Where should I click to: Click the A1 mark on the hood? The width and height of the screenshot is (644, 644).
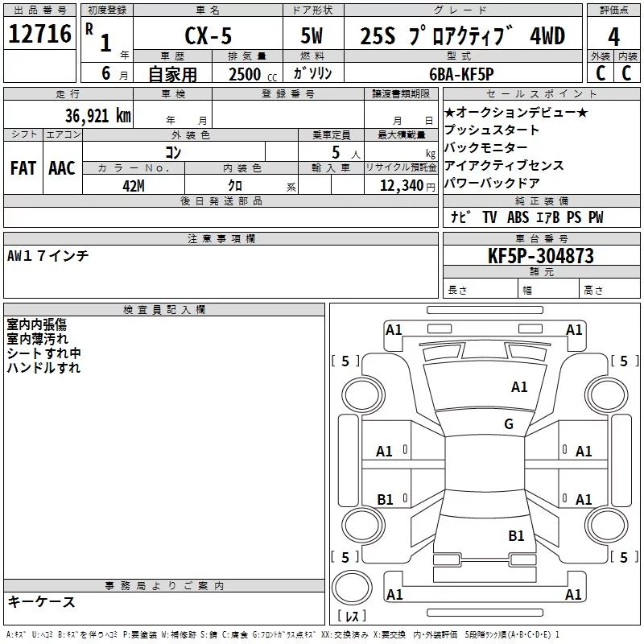(519, 386)
